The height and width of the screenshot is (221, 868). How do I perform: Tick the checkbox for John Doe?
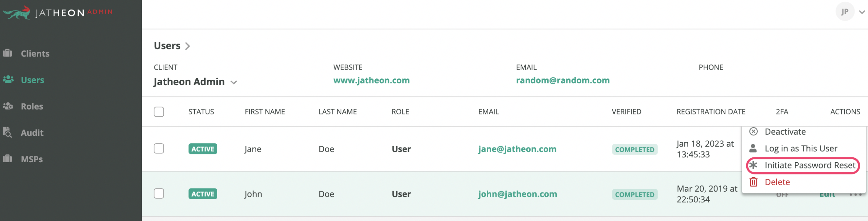(x=159, y=193)
